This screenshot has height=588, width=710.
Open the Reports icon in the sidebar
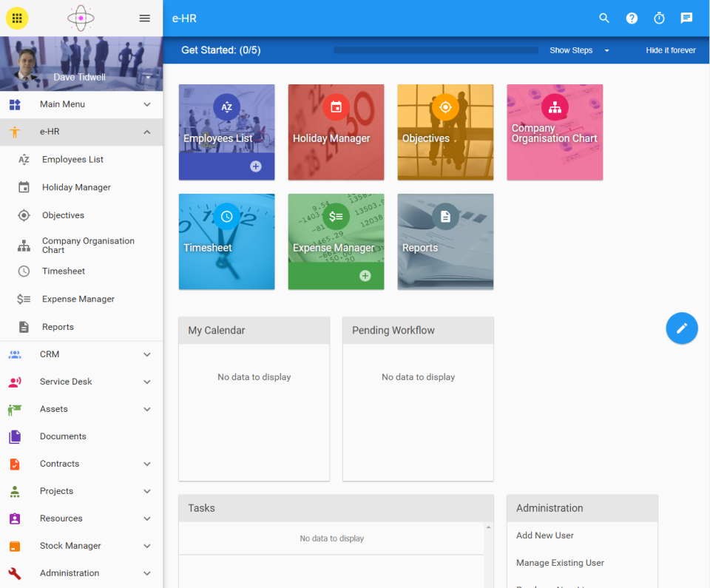[x=22, y=326]
